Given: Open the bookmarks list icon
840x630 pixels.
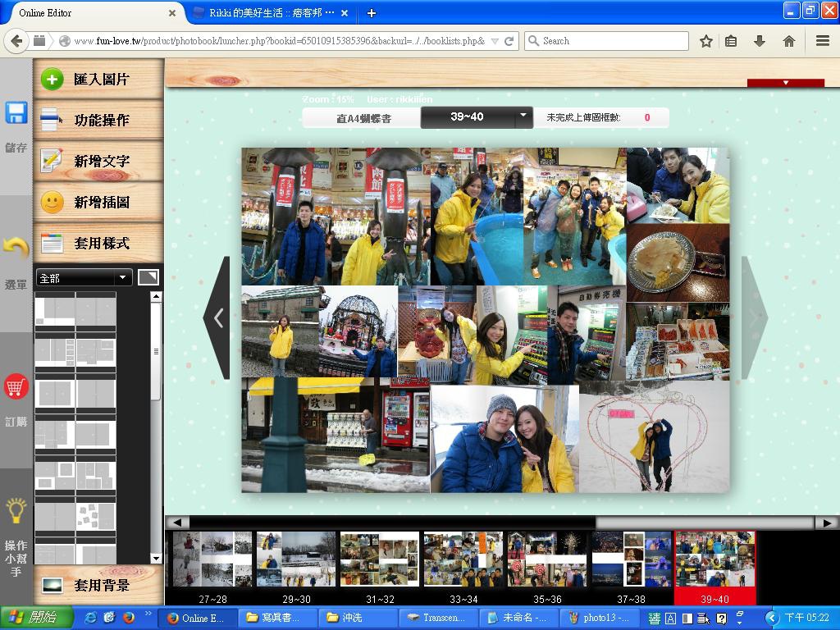Looking at the screenshot, I should [731, 41].
